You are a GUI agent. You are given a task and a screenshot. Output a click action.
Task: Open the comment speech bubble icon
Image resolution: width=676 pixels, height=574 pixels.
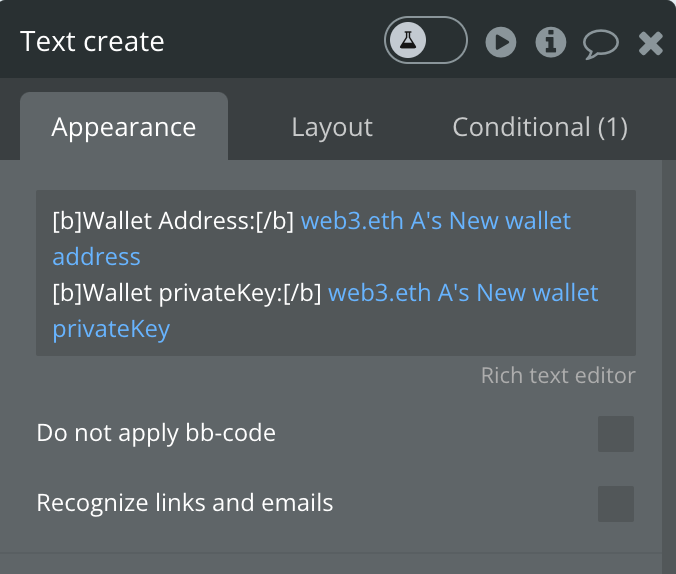601,44
